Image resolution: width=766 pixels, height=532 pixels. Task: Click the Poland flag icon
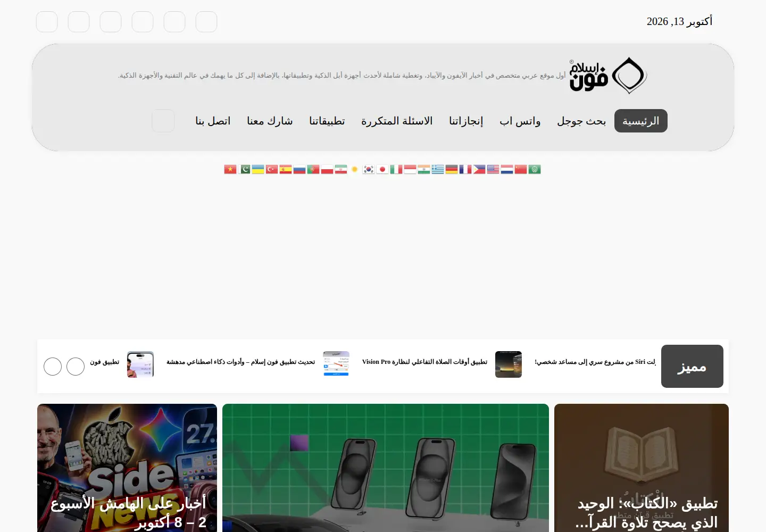327,169
